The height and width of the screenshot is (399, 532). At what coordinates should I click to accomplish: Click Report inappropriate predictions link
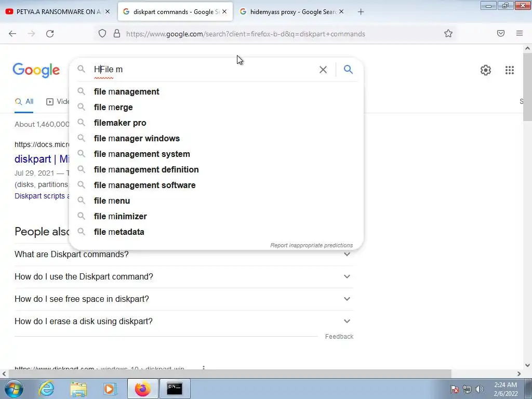coord(312,245)
